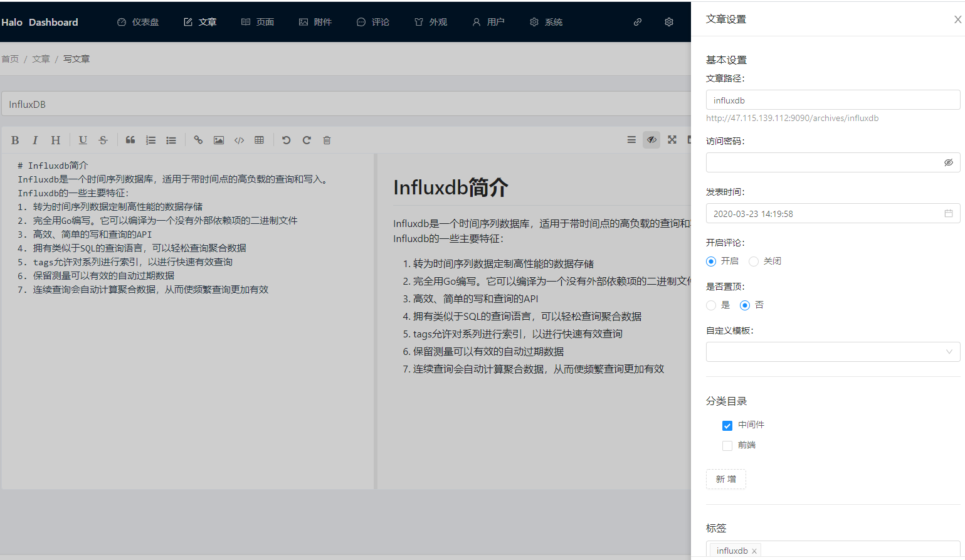Check the 前端 category
The image size is (965, 560).
point(727,446)
